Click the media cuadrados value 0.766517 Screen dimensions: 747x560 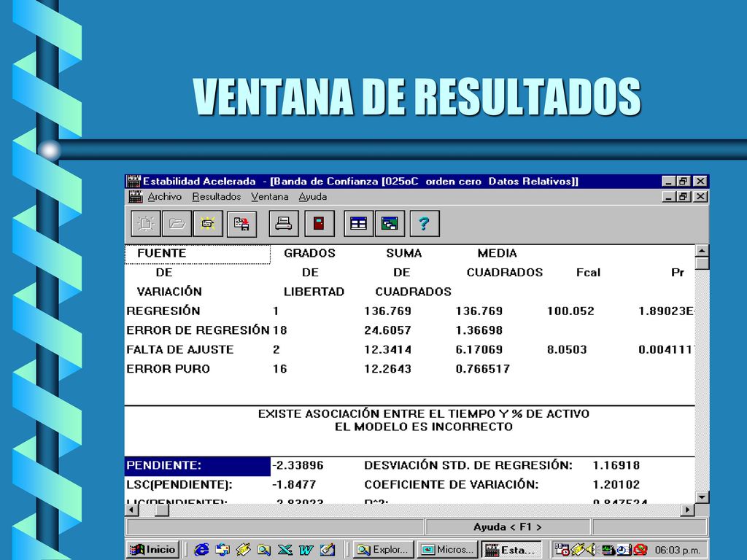[x=483, y=369]
